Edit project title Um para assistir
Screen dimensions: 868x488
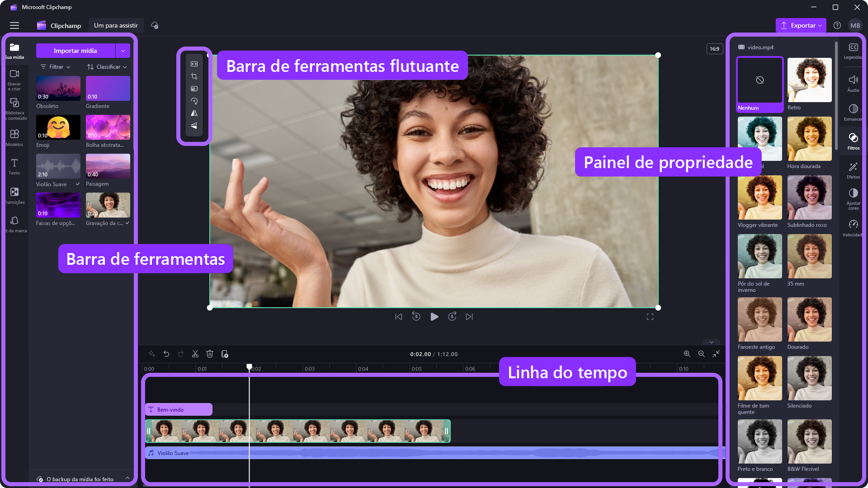click(x=116, y=25)
